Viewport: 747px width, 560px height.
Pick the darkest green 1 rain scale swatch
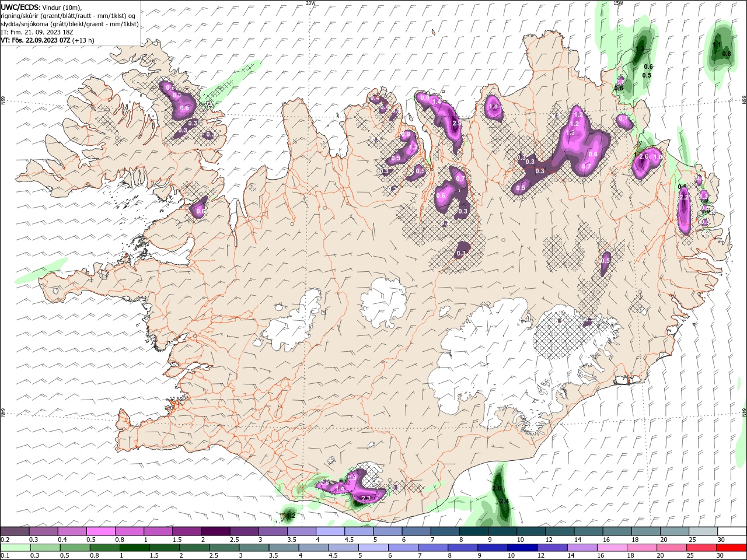135,548
